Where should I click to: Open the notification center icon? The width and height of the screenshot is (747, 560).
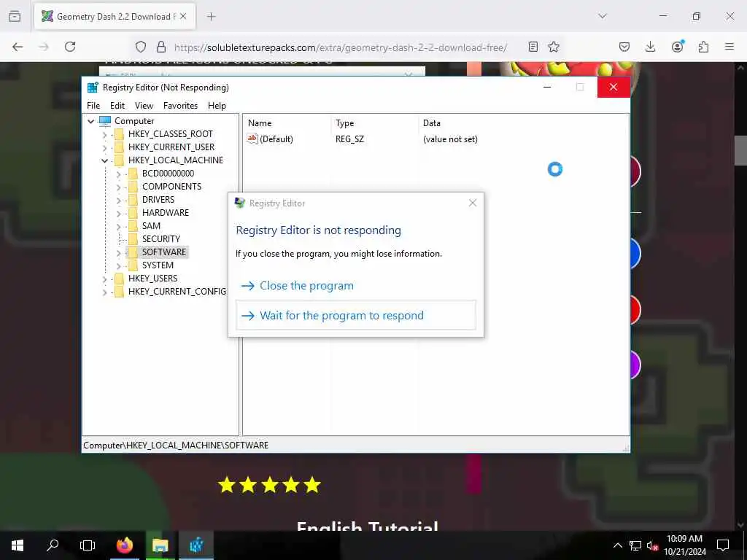click(x=723, y=545)
